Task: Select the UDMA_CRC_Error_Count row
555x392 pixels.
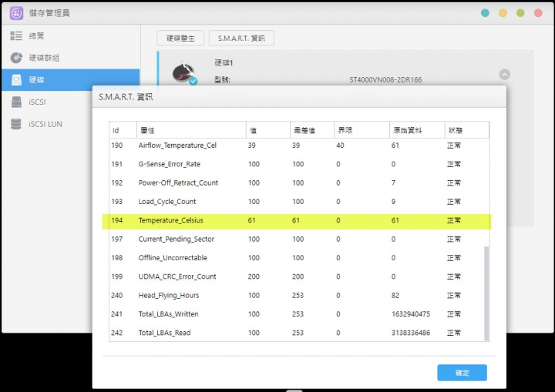Action: click(297, 276)
